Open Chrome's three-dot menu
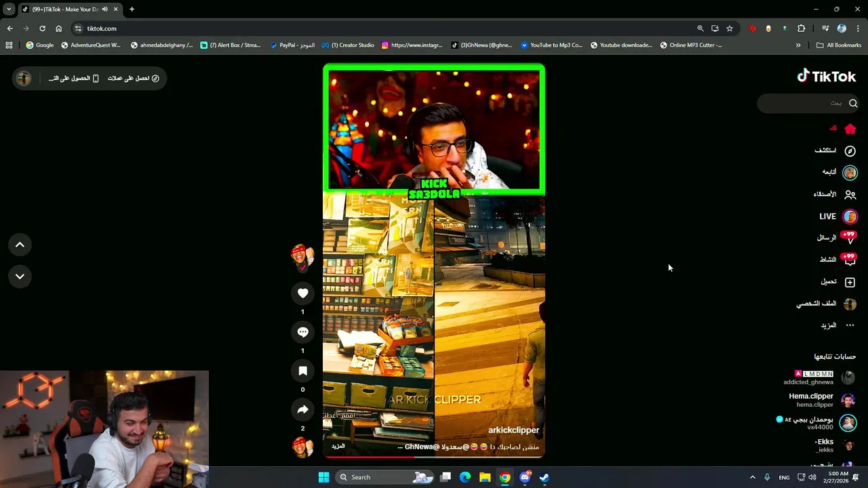The width and height of the screenshot is (868, 488). pos(859,28)
